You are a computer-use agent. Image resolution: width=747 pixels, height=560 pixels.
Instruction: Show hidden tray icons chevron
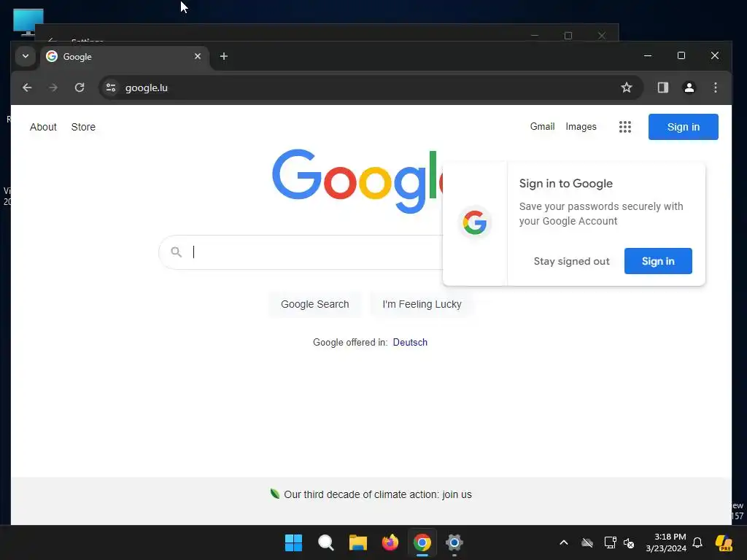click(564, 542)
